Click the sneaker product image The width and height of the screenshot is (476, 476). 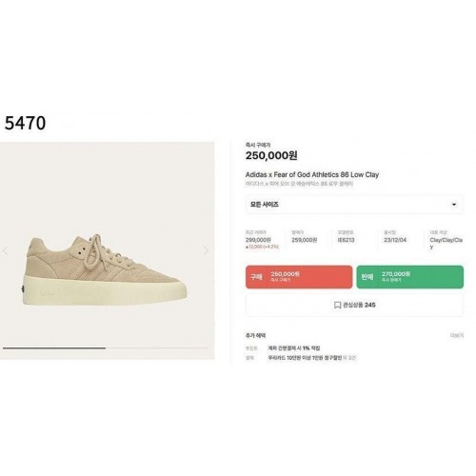(105, 269)
